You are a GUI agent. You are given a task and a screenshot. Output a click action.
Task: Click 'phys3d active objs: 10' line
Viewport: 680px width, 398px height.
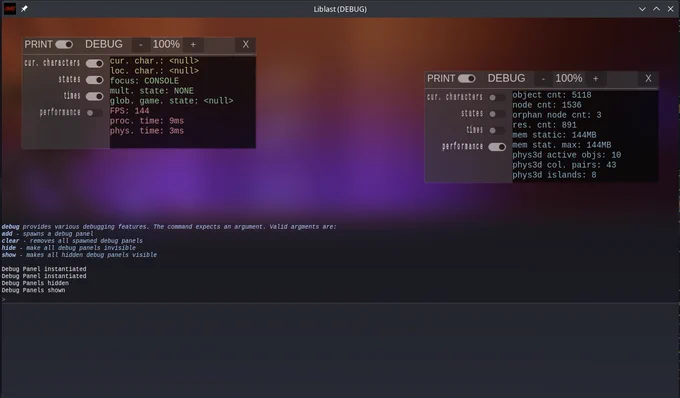(566, 155)
